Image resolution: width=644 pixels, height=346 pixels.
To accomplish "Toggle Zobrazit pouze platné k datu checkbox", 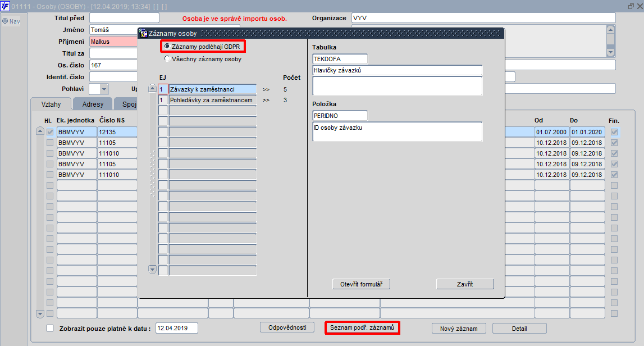I will (x=50, y=329).
